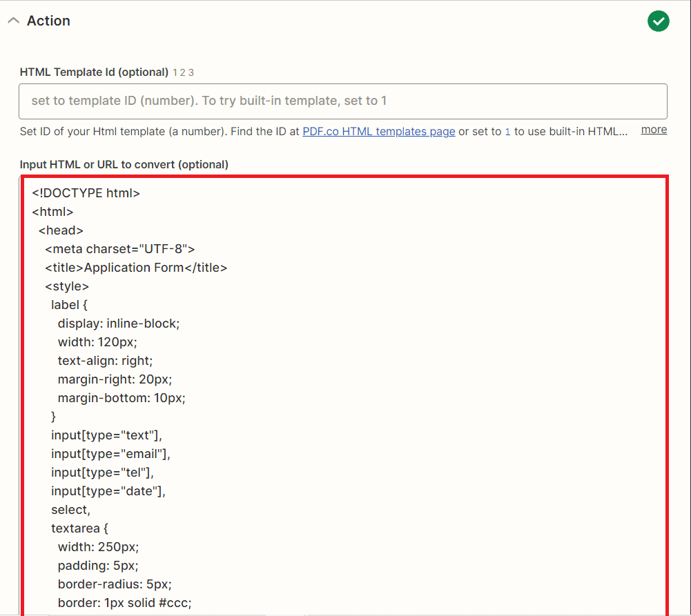Select the DOCTYPE html line in the textarea
Screen dimensions: 691x616
point(86,192)
